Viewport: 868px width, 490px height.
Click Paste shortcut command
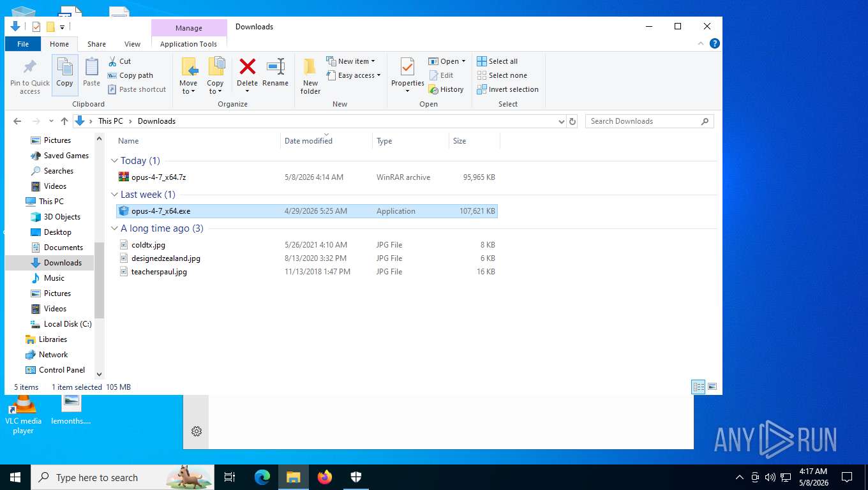137,89
